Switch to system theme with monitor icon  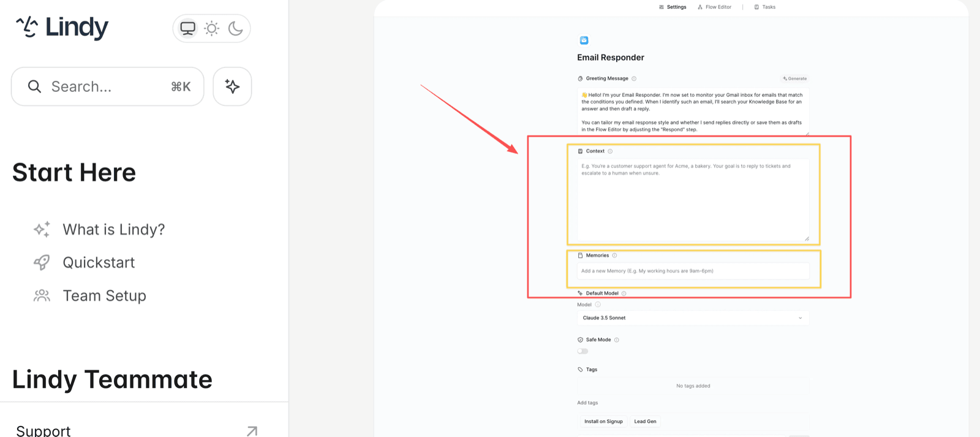point(187,28)
